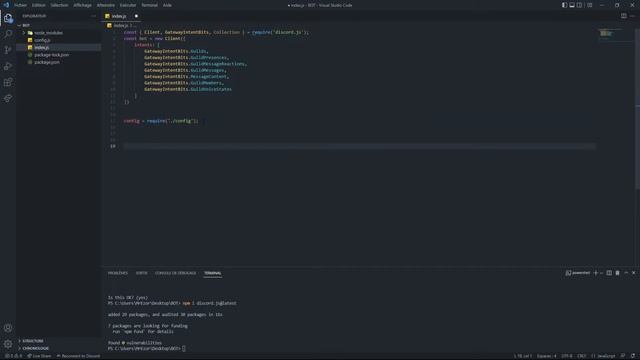Open editor More Actions ellipsis
The image size is (640, 360).
click(x=632, y=16)
